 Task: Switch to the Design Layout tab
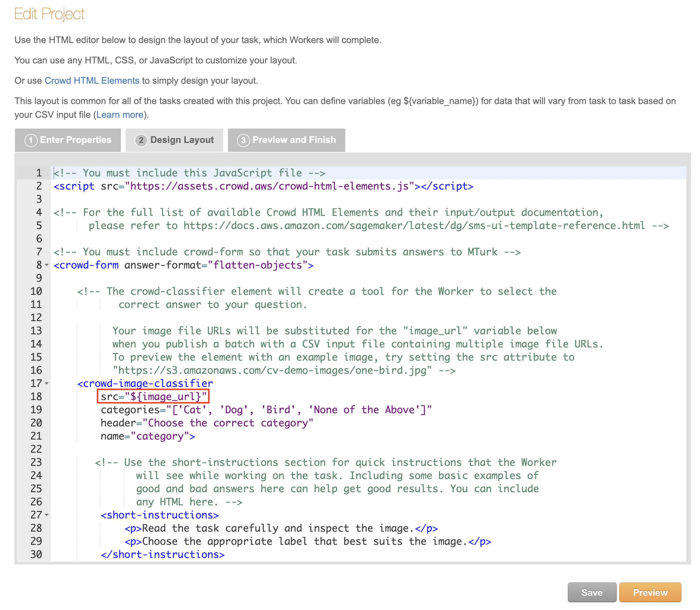coord(174,140)
